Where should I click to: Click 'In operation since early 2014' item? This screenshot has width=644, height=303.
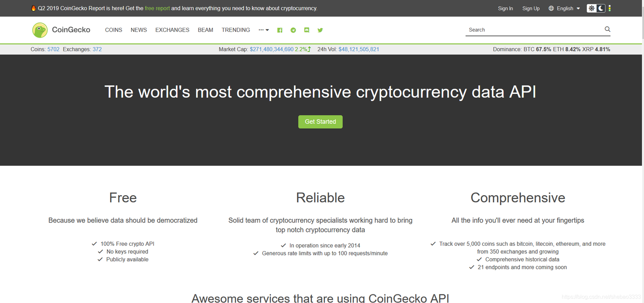coord(320,246)
